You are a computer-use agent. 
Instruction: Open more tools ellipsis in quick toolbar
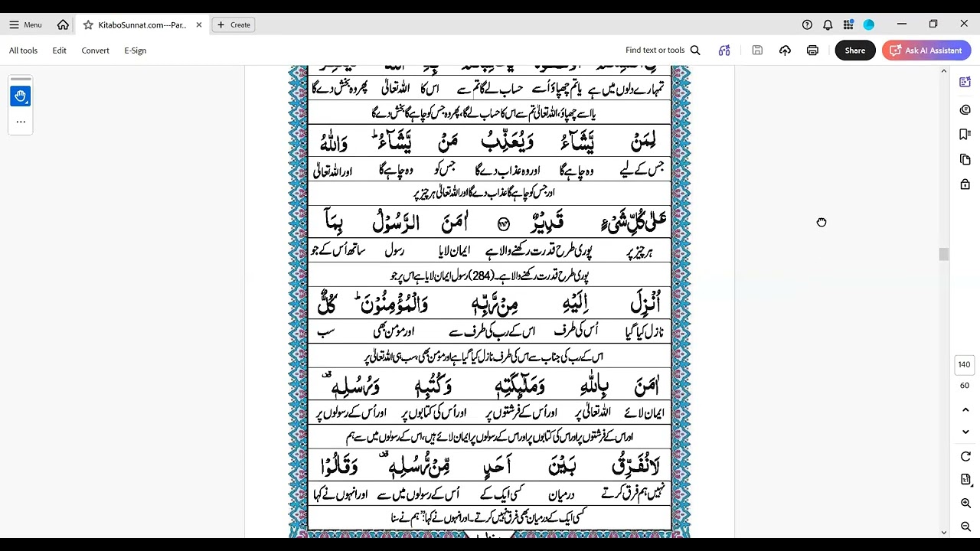pyautogui.click(x=21, y=122)
